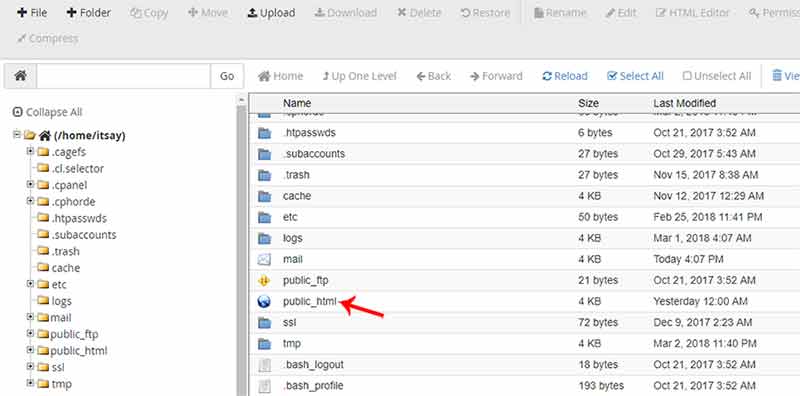
Task: Click the .bash_profile file icon
Action: (264, 386)
